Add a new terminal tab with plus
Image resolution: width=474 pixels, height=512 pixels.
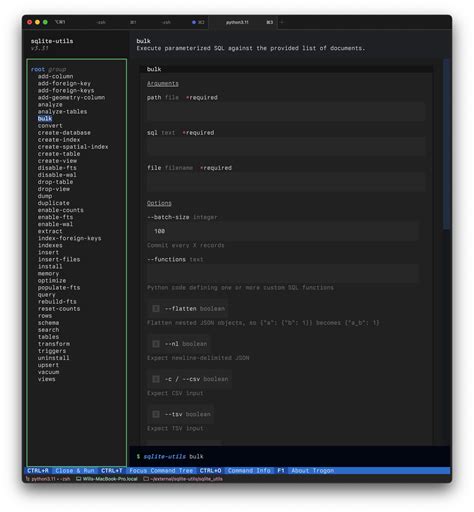pyautogui.click(x=282, y=22)
